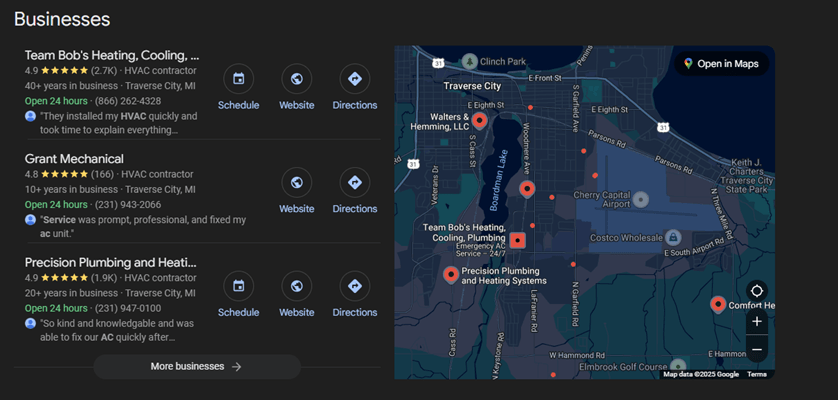Image resolution: width=838 pixels, height=400 pixels.
Task: Zoom out on the map
Action: pyautogui.click(x=757, y=350)
